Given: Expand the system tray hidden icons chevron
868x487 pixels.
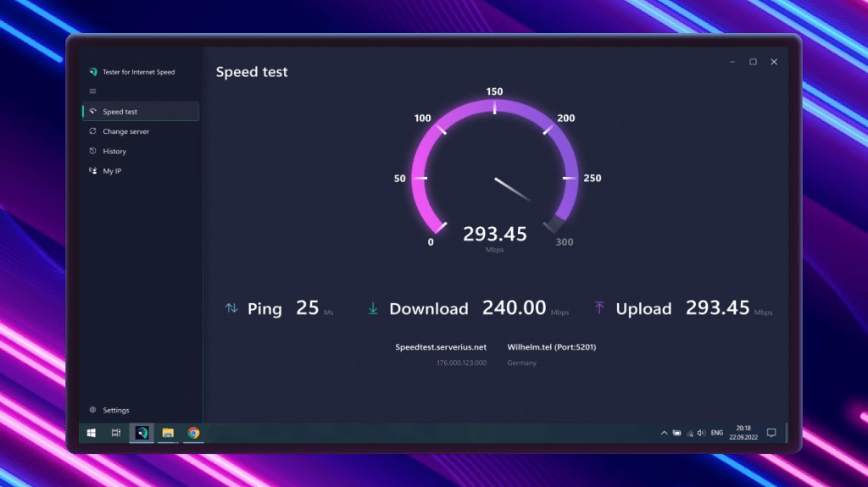Looking at the screenshot, I should click(x=664, y=433).
